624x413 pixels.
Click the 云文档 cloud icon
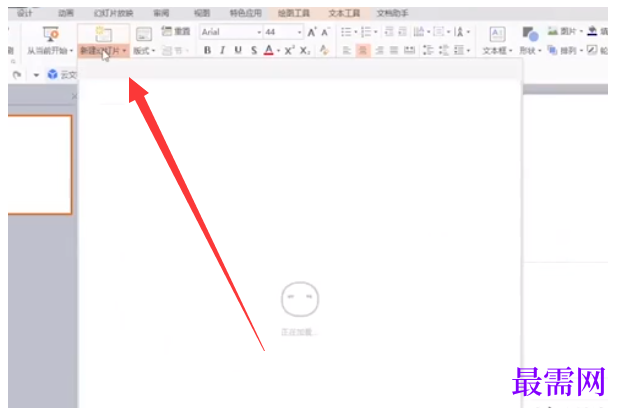53,75
